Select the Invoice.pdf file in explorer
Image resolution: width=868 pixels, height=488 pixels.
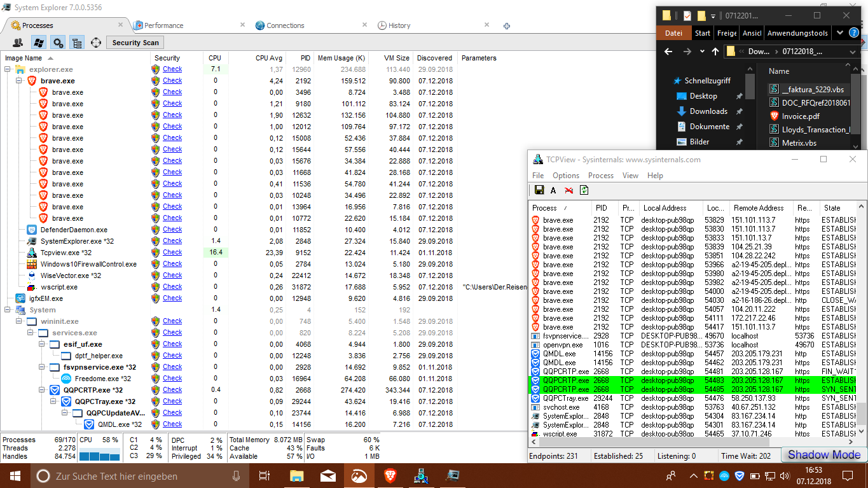point(800,116)
